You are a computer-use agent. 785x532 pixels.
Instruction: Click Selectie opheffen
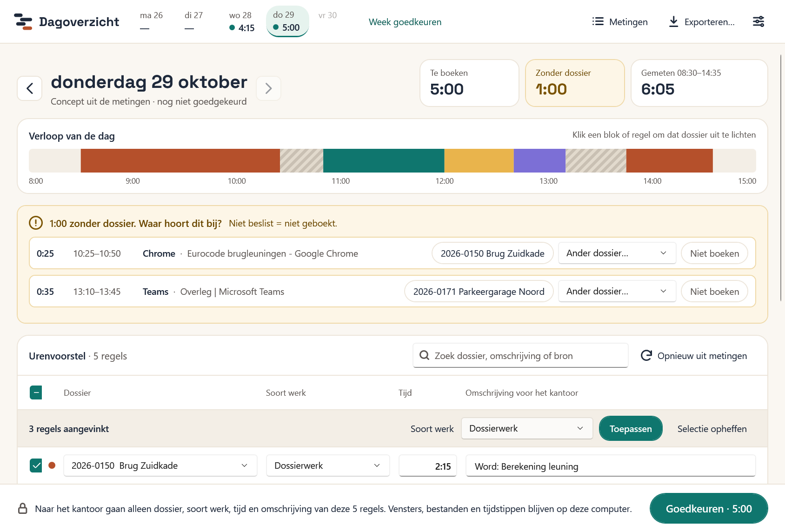coord(712,429)
